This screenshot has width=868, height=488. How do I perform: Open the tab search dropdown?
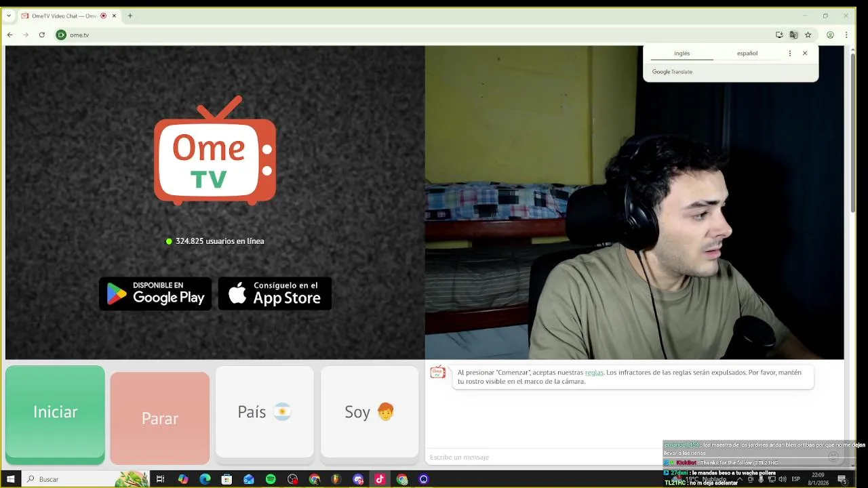click(x=8, y=16)
